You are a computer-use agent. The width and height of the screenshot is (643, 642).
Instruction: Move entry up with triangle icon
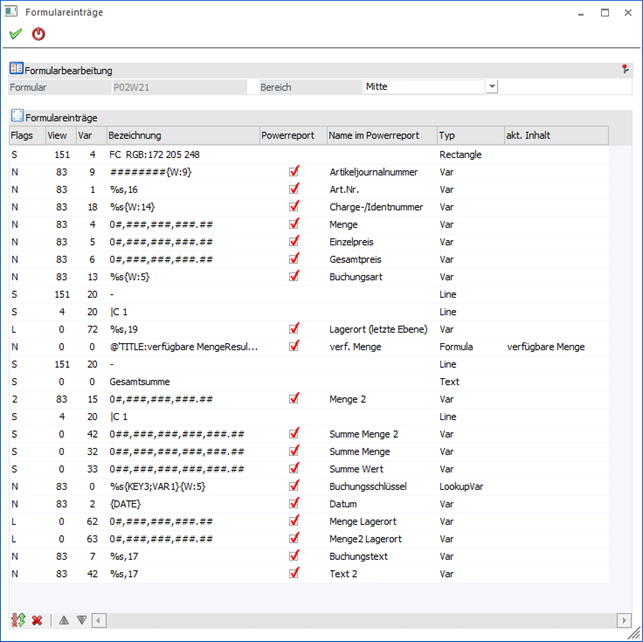tap(64, 621)
